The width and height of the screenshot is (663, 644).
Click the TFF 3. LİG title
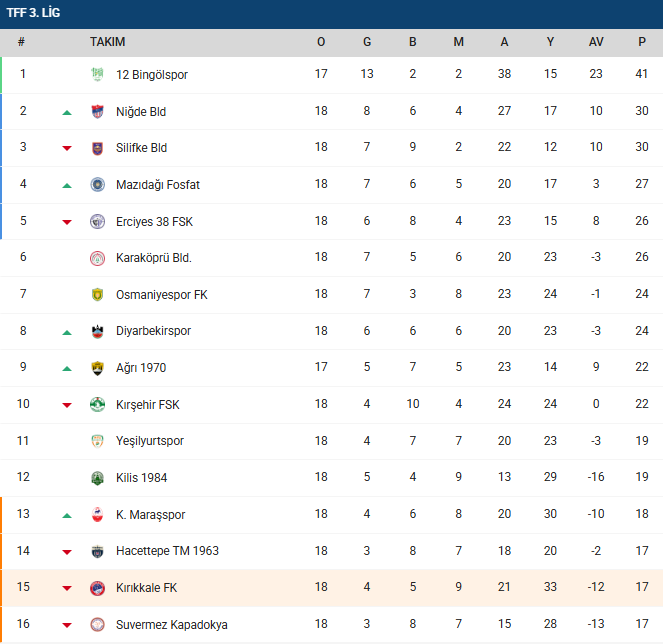(34, 13)
